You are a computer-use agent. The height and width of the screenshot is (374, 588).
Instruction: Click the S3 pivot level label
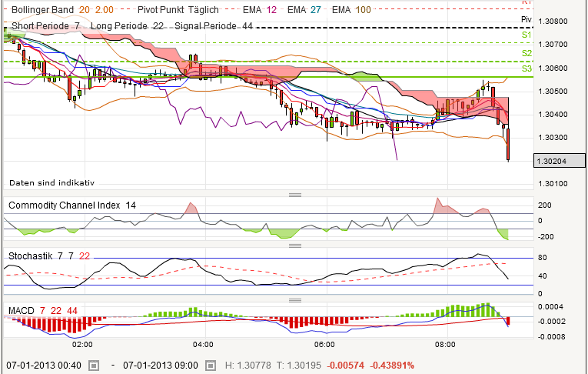[527, 68]
